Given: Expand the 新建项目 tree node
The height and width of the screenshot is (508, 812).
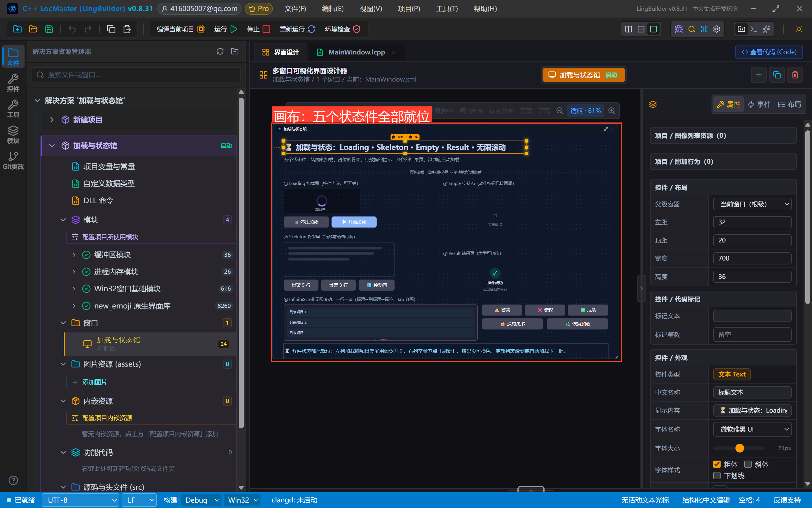Looking at the screenshot, I should (x=52, y=120).
